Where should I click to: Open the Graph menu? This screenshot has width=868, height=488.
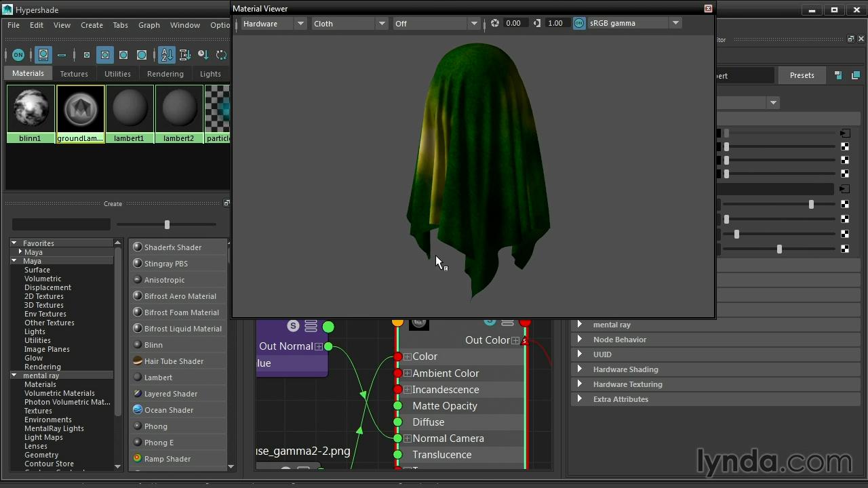point(149,25)
